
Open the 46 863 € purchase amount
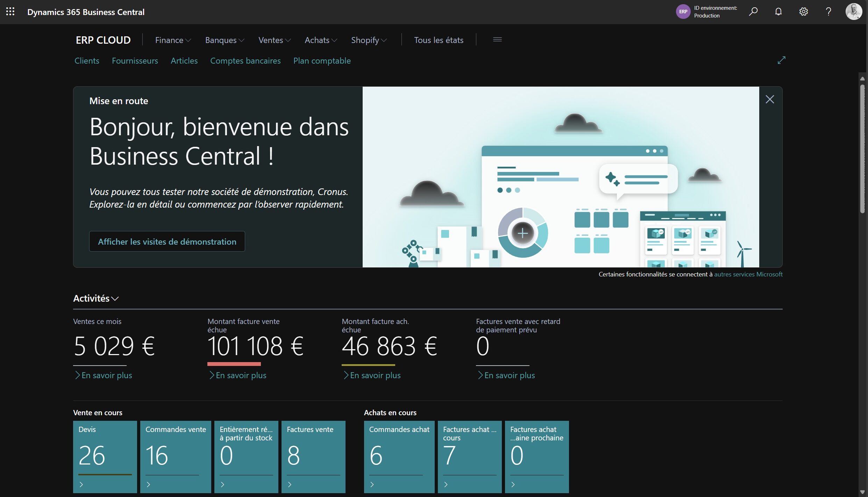[x=389, y=346]
